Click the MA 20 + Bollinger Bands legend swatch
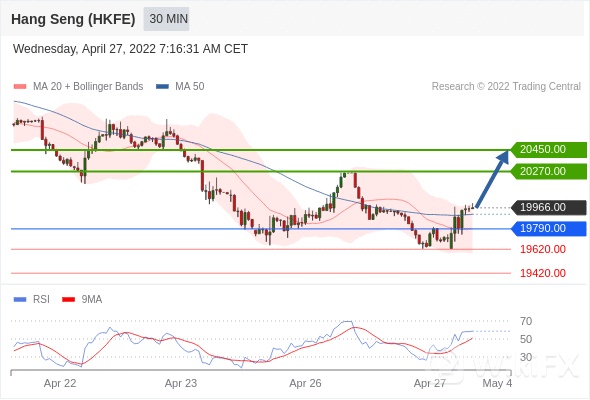The image size is (590, 400). (20, 87)
